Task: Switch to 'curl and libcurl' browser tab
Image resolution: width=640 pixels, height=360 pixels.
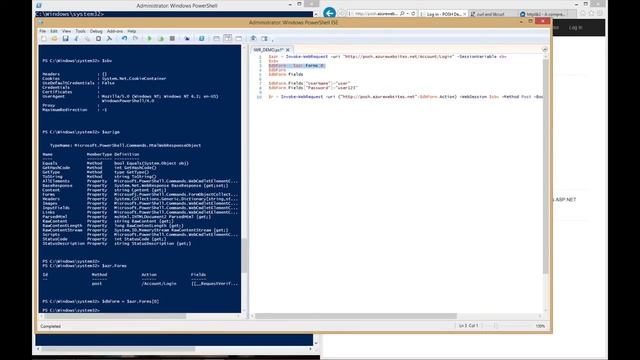Action: 491,14
